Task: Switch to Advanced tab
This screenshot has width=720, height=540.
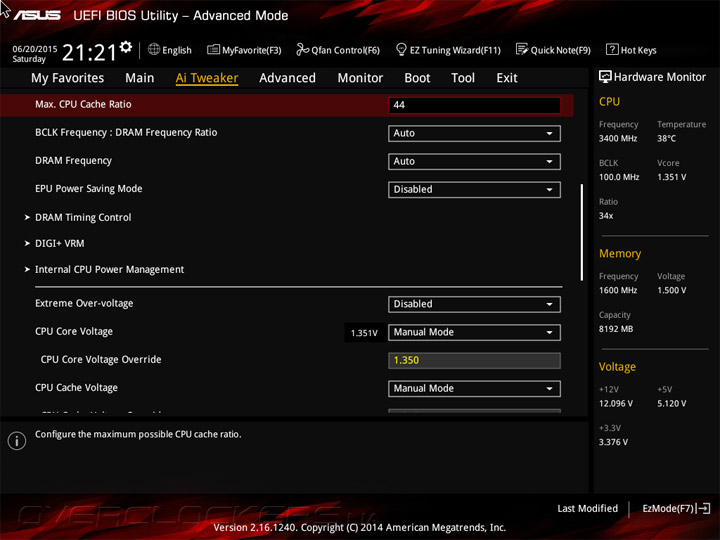Action: click(x=287, y=78)
